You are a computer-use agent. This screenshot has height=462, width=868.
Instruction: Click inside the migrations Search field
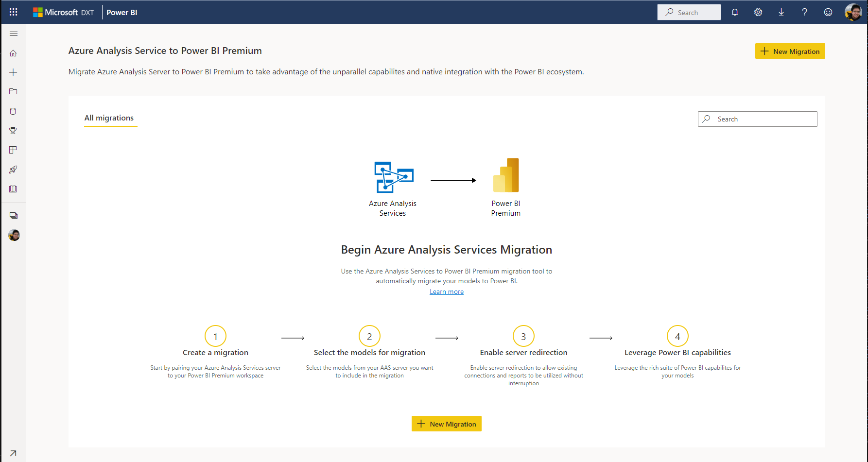(757, 119)
